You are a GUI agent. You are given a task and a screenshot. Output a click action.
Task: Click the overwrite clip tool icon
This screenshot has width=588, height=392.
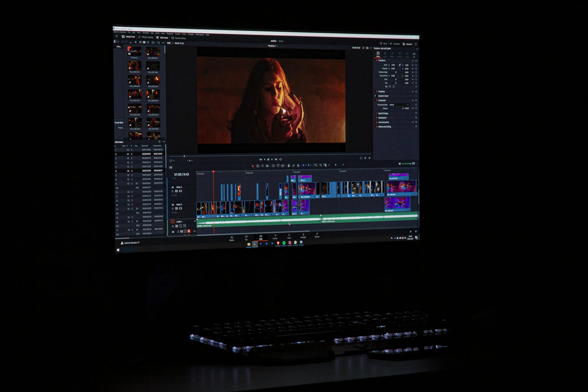coord(278,166)
